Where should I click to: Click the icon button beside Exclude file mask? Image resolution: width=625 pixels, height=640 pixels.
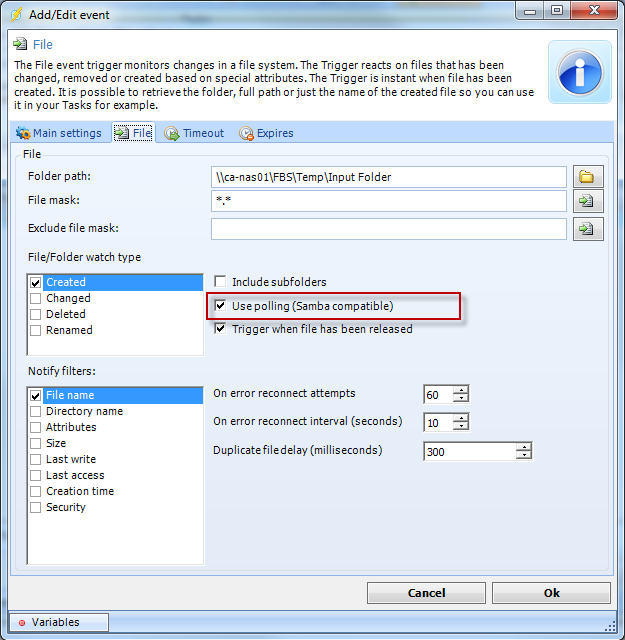[587, 229]
